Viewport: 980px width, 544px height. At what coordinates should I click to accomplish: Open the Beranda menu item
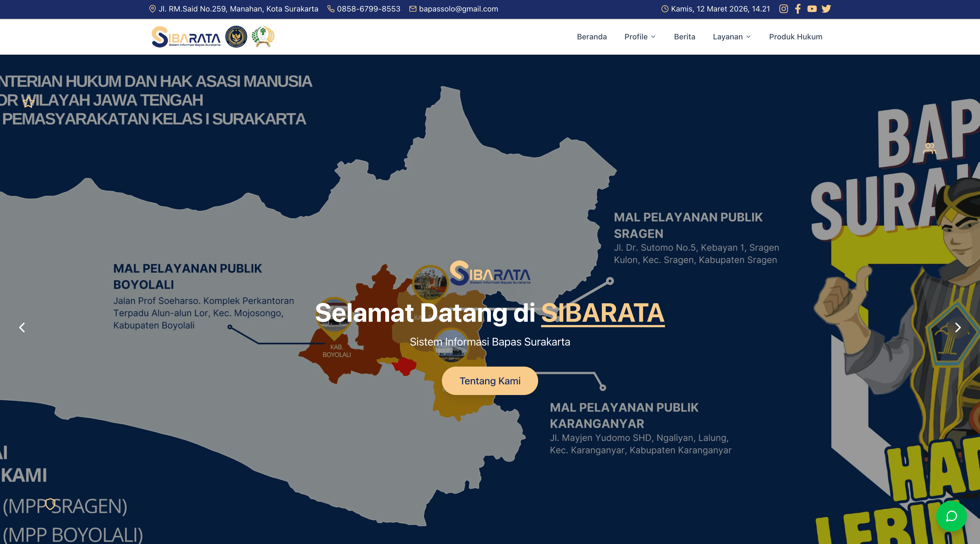[591, 37]
